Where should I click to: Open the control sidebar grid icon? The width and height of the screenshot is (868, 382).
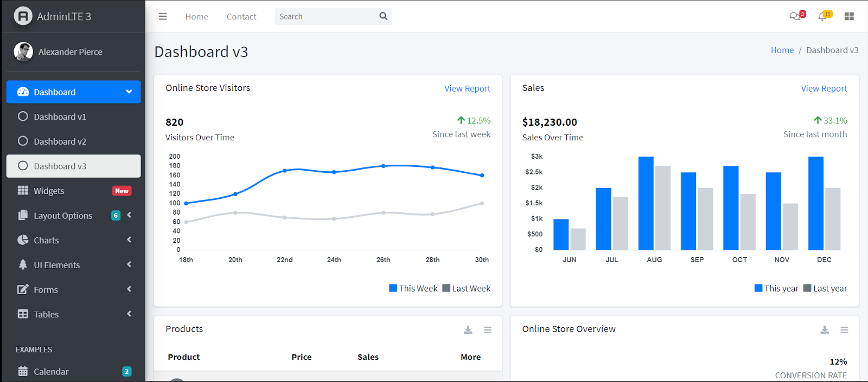pos(849,16)
